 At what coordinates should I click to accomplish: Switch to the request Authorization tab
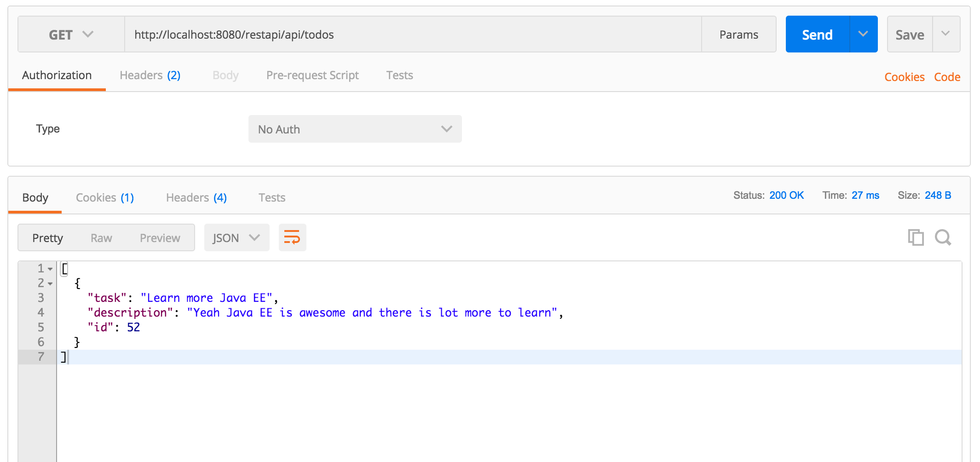coord(57,75)
